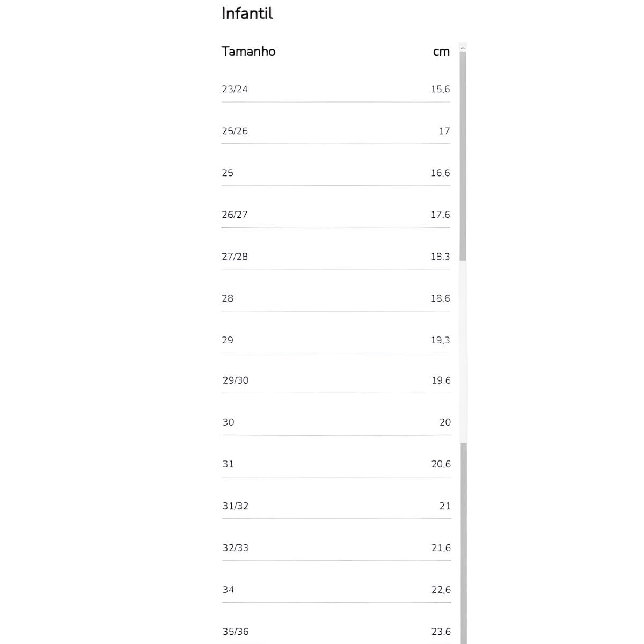Viewport: 644px width, 644px height.
Task: Select the 27/28 size entry
Action: [x=235, y=257]
